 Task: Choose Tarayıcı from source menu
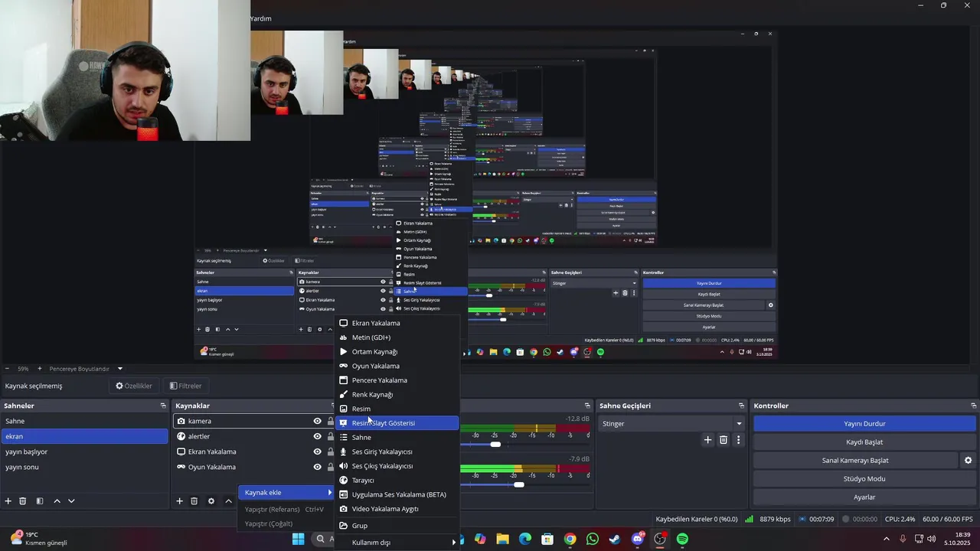click(x=398, y=481)
